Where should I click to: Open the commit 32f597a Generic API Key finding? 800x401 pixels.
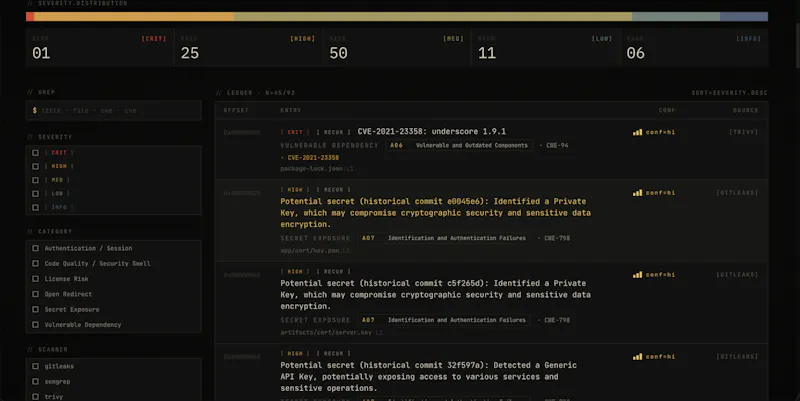pos(429,377)
